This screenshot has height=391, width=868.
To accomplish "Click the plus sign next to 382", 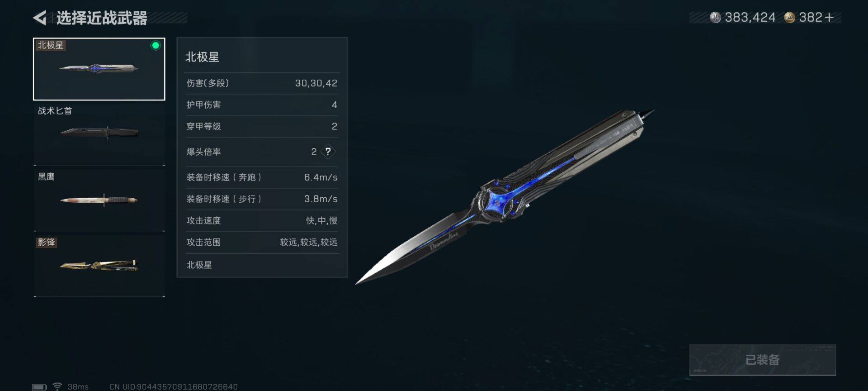I will click(829, 18).
